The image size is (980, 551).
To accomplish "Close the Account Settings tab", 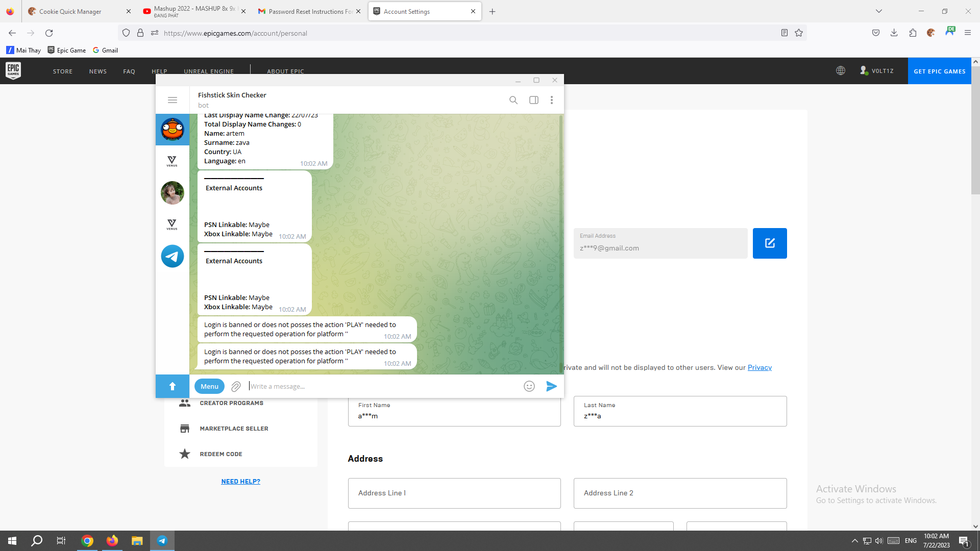I will [473, 11].
